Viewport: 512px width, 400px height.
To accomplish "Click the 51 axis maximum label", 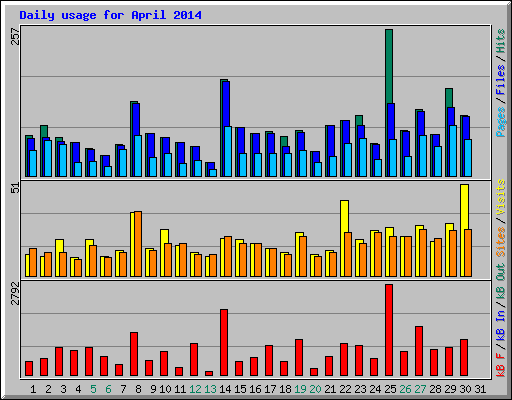I will [x=15, y=188].
